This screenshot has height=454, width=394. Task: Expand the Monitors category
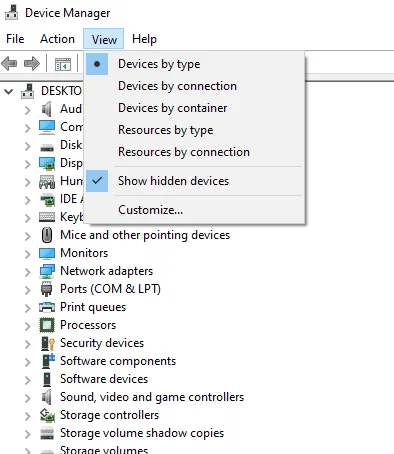28,254
